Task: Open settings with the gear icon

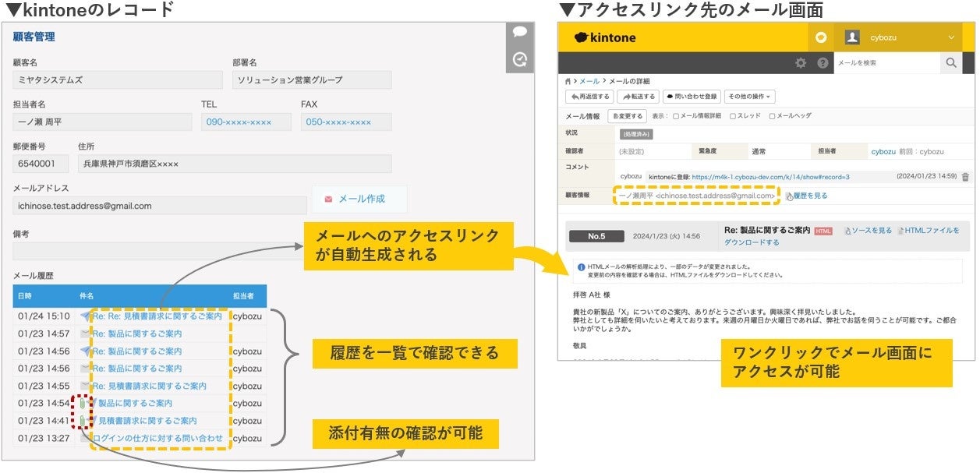Action: click(801, 63)
